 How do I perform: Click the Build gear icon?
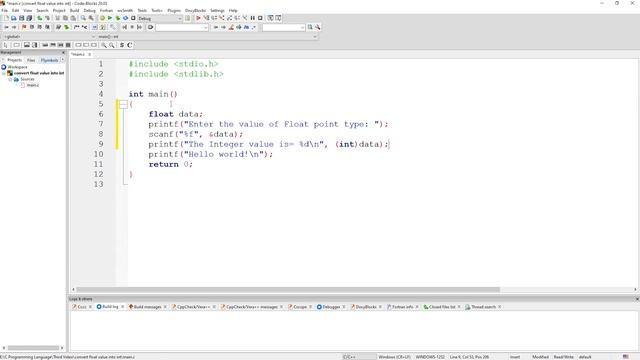point(102,18)
